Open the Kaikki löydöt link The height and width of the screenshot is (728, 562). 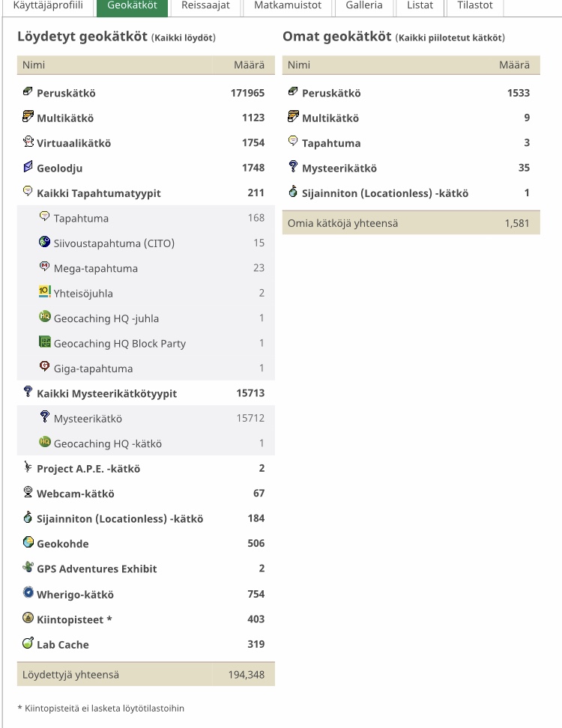tap(184, 38)
